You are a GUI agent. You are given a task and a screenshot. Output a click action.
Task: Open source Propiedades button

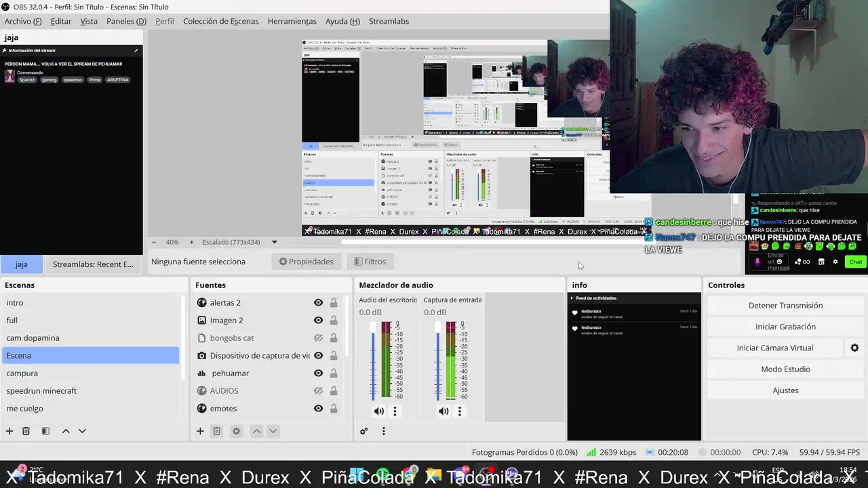(307, 262)
